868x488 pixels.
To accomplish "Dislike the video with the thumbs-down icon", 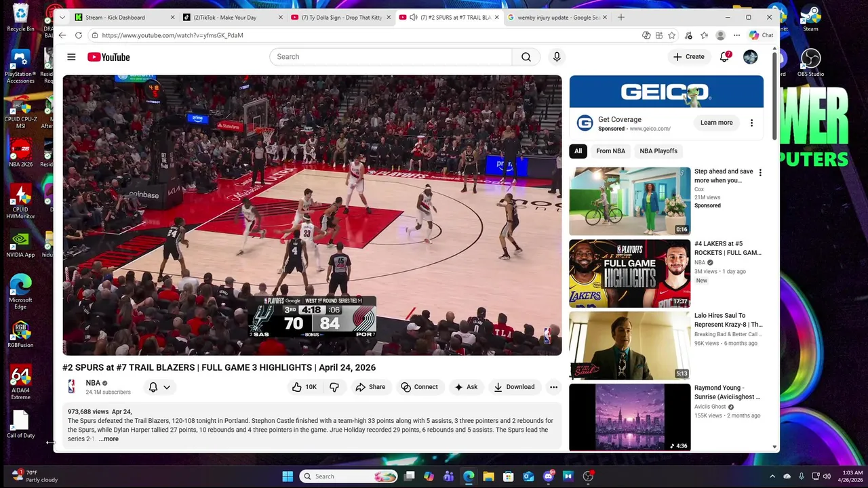I will coord(334,387).
